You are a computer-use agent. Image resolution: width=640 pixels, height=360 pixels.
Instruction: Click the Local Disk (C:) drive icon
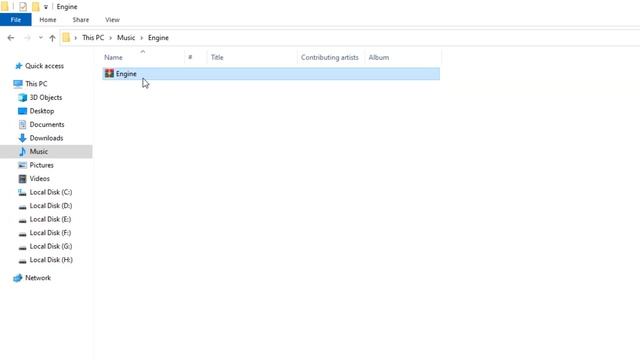point(22,192)
